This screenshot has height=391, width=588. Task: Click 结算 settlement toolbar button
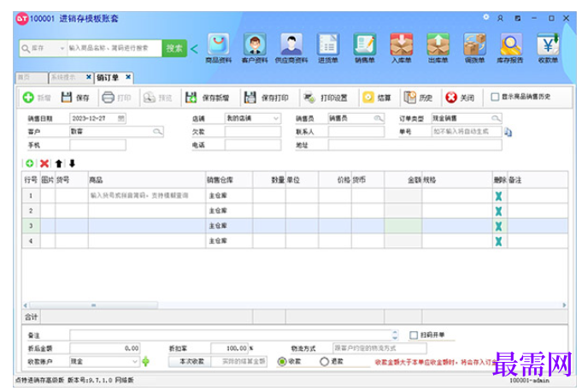coord(377,98)
